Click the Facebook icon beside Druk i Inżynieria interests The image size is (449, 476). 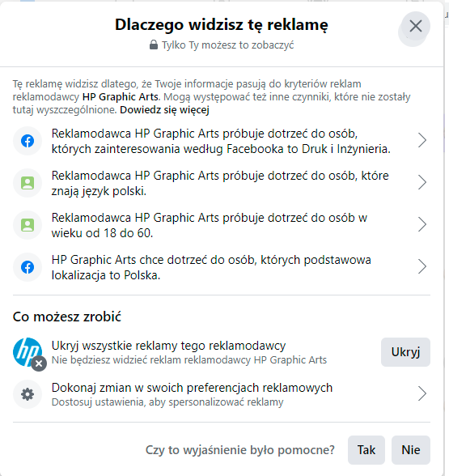(28, 141)
